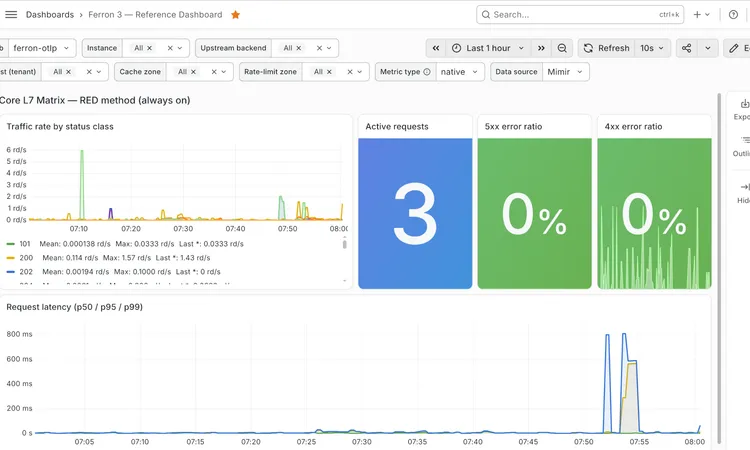Open the ferron-otlp job dropdown
The image size is (750, 450).
coord(42,48)
